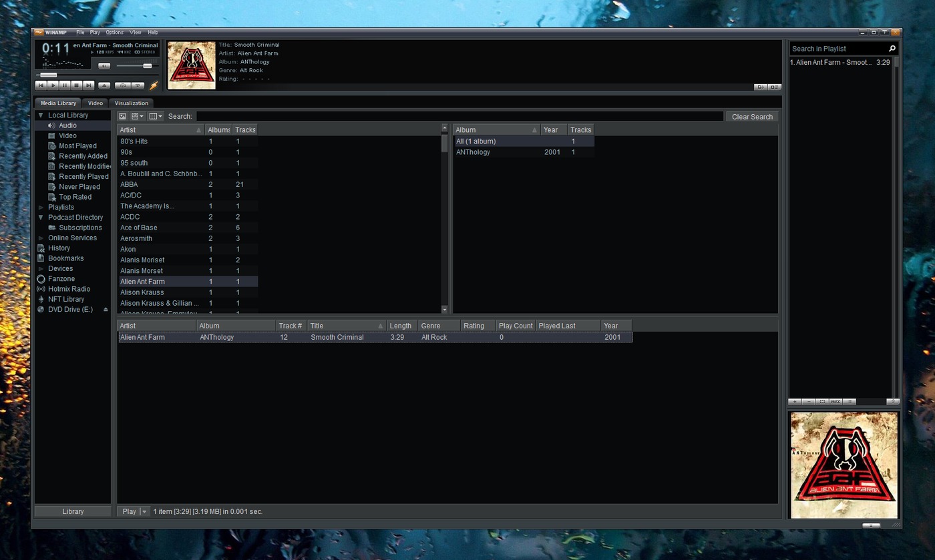
Task: Open the Options menu
Action: point(114,32)
